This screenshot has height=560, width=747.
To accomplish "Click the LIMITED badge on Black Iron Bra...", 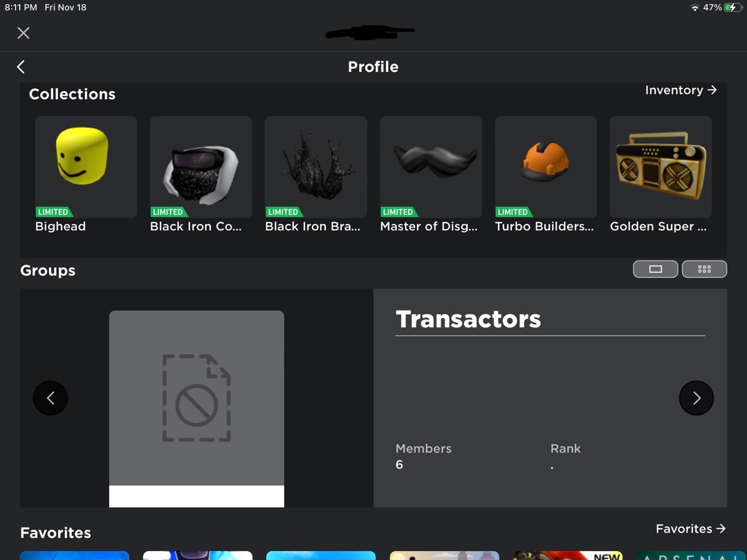I will [284, 212].
